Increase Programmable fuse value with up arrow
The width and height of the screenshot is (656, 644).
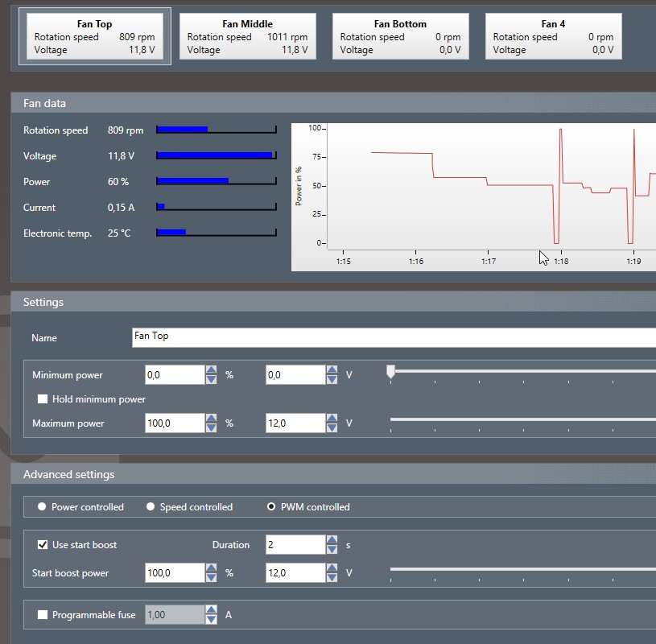click(211, 609)
